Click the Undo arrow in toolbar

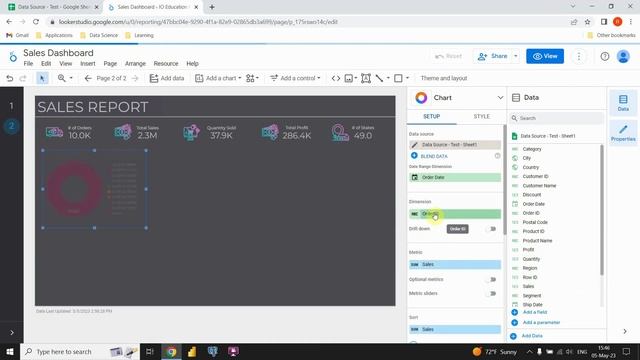tap(10, 78)
